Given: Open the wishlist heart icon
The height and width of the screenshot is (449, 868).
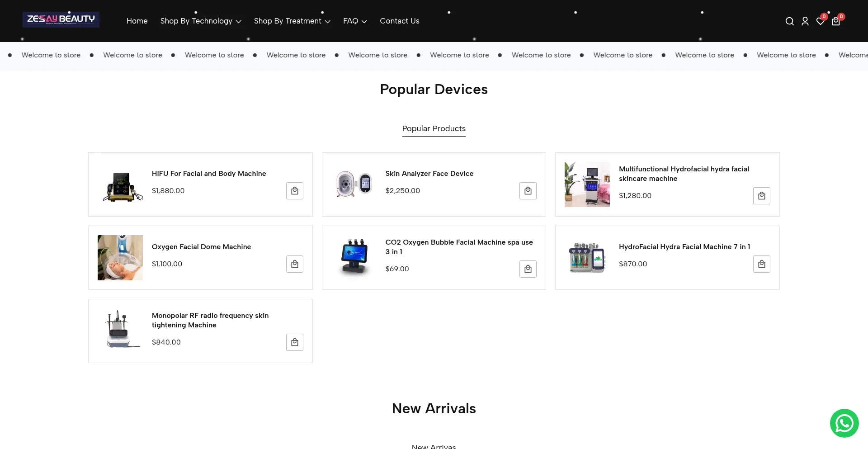Looking at the screenshot, I should (x=820, y=21).
